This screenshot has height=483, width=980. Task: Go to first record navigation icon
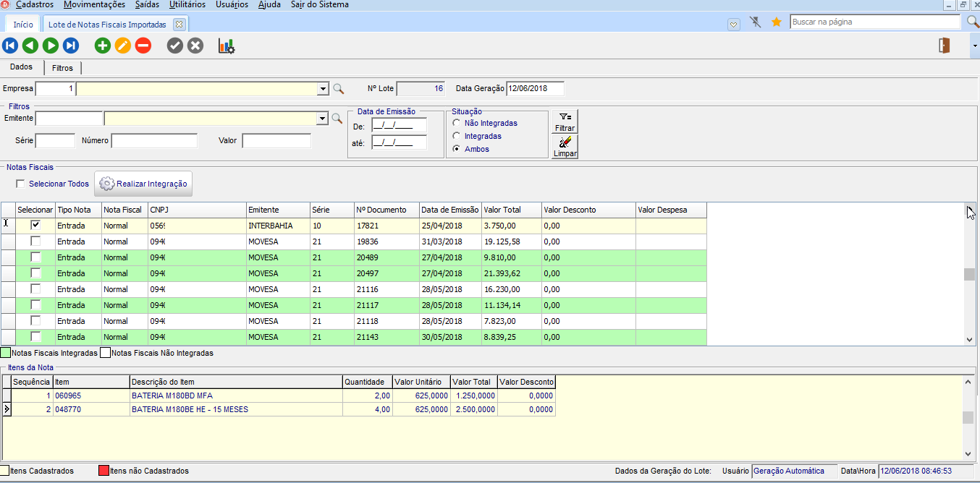point(10,46)
